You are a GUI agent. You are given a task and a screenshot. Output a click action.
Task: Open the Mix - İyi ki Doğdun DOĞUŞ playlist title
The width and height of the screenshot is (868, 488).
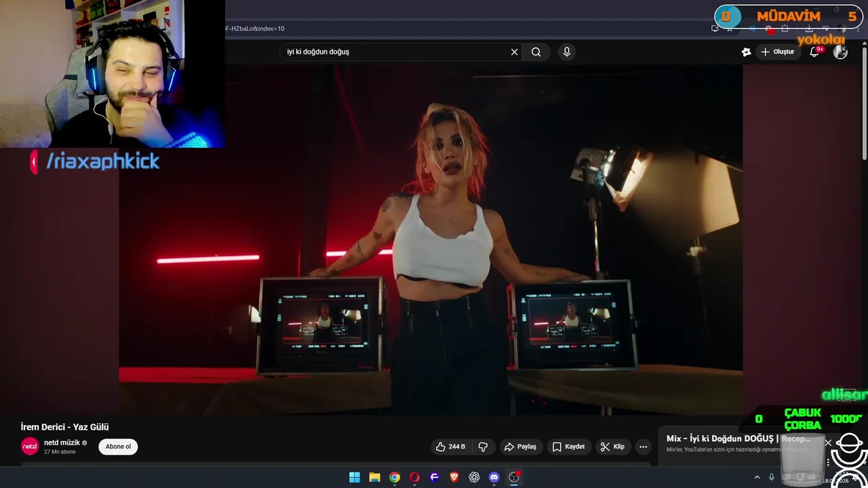tap(738, 439)
